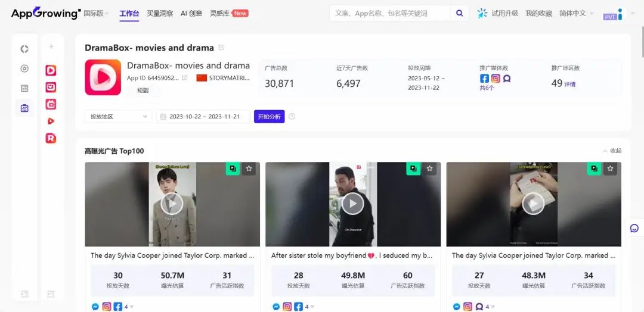
Task: Play the second ad video with man in black
Action: click(x=353, y=204)
